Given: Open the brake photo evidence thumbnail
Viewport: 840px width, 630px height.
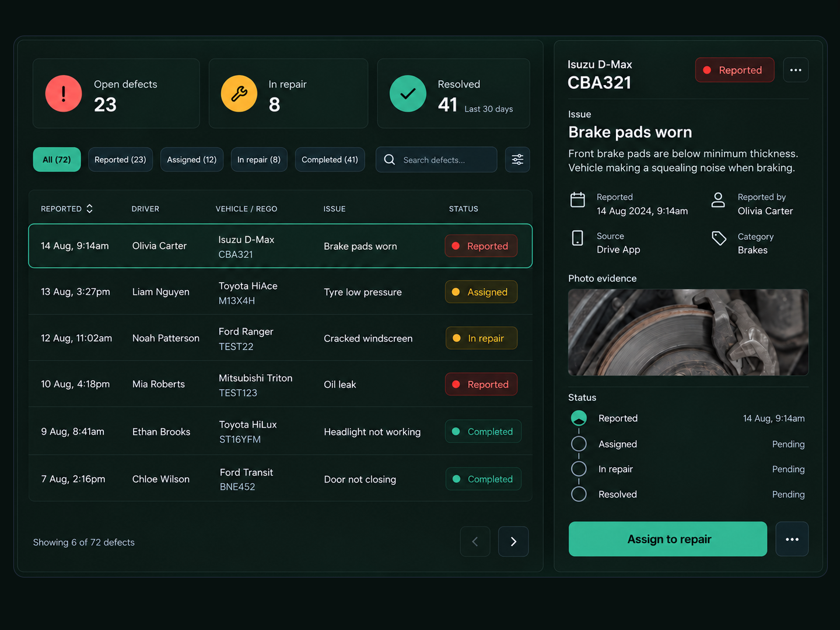Looking at the screenshot, I should tap(688, 332).
